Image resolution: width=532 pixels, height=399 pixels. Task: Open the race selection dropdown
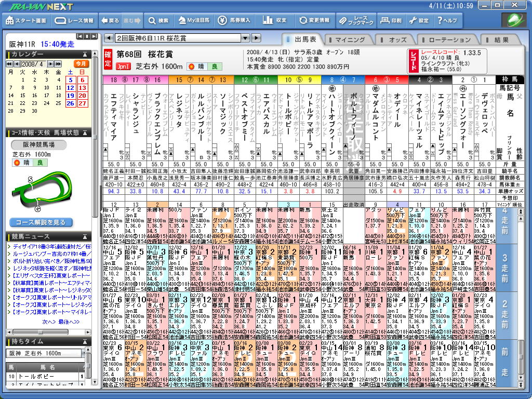[x=245, y=38]
